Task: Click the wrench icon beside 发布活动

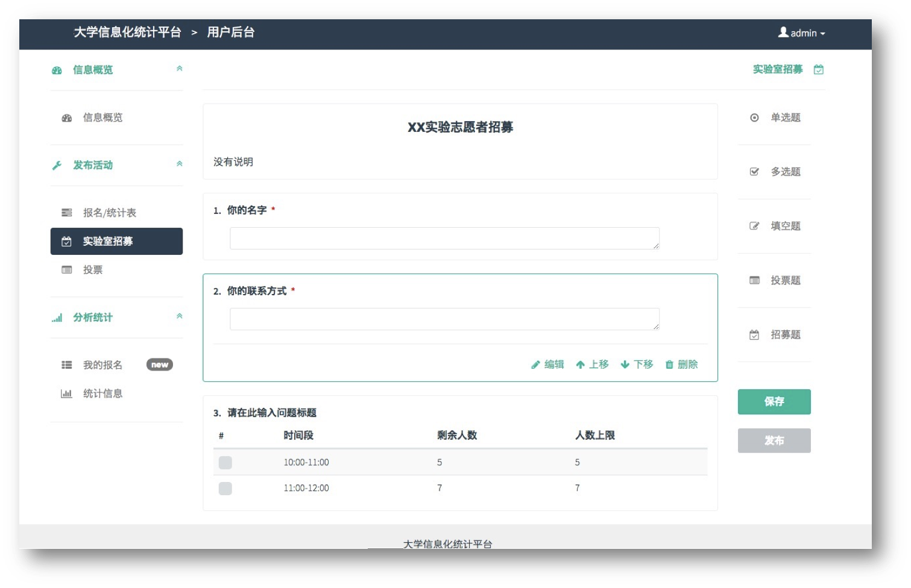Action: pos(57,165)
